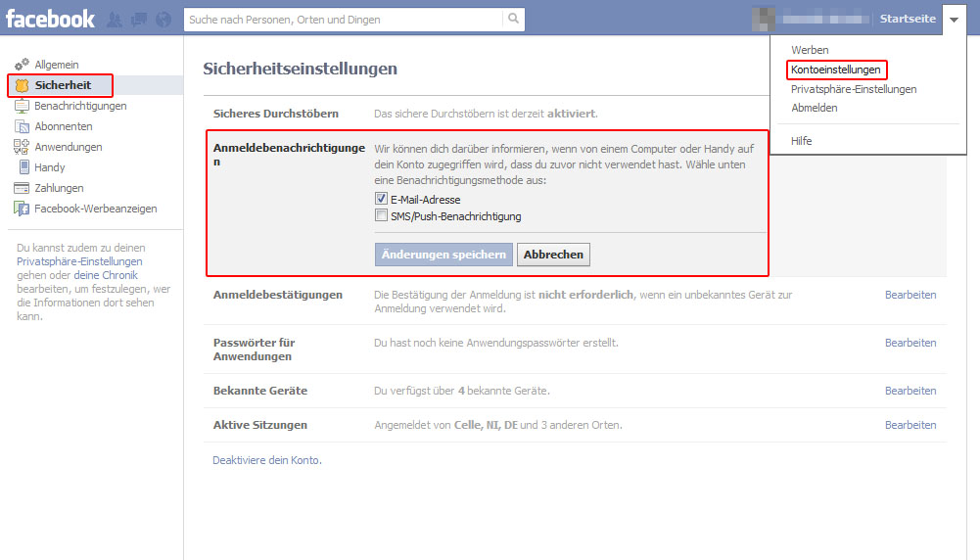Focus the search field for Personen, Orten

click(x=344, y=20)
